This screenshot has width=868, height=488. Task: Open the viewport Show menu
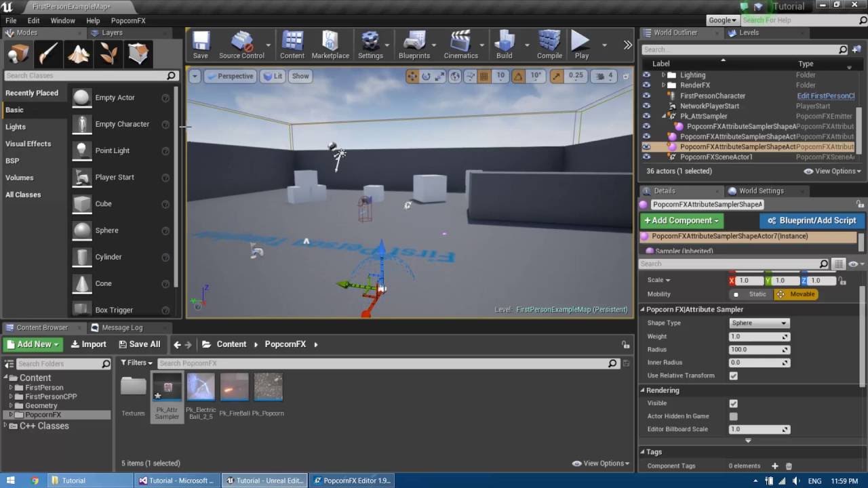point(300,76)
